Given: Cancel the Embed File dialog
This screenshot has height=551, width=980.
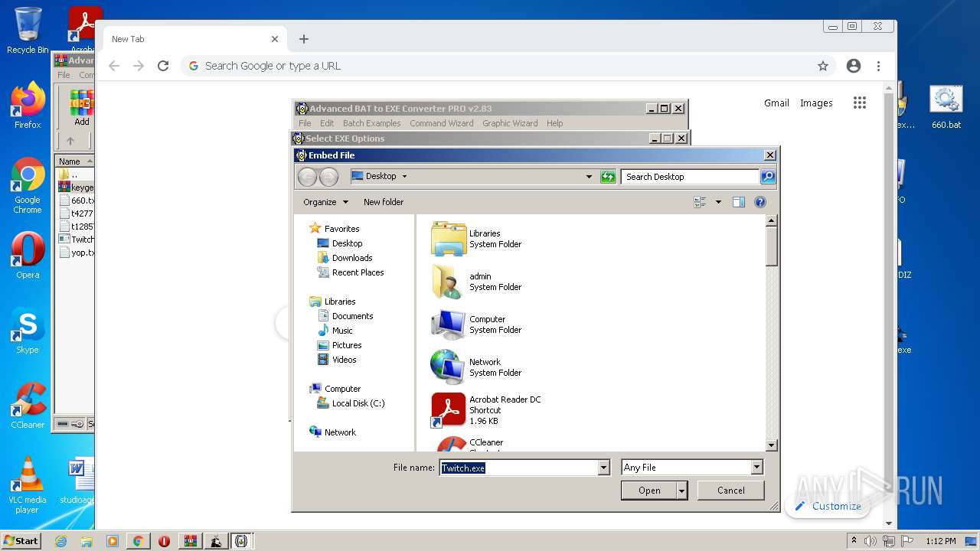Looking at the screenshot, I should (x=731, y=491).
